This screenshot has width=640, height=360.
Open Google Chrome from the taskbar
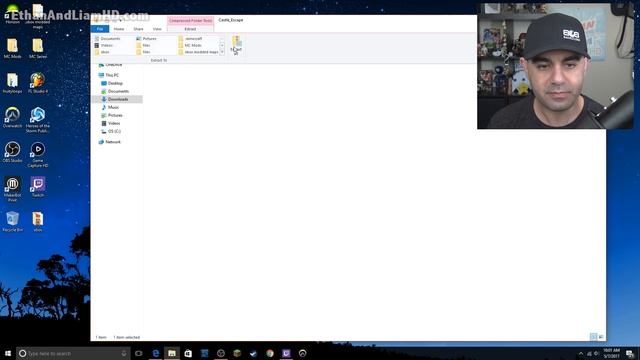[270, 353]
